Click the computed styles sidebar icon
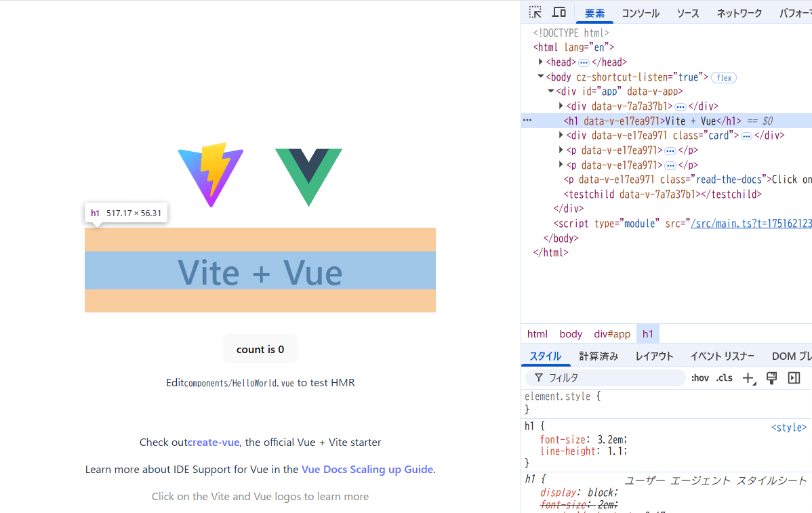Image resolution: width=812 pixels, height=513 pixels. click(794, 378)
